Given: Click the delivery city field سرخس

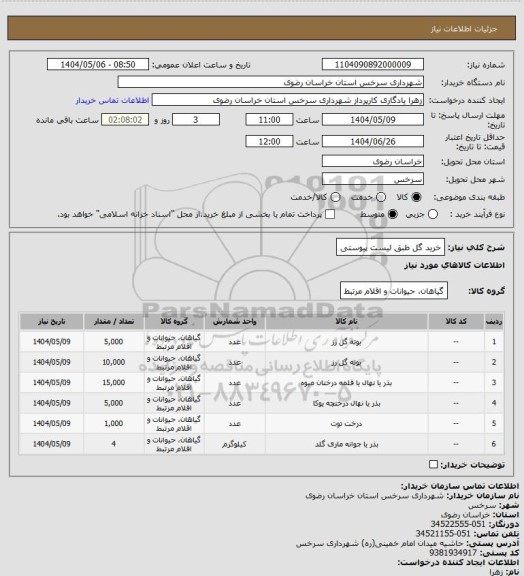Looking at the screenshot, I should coord(373,179).
